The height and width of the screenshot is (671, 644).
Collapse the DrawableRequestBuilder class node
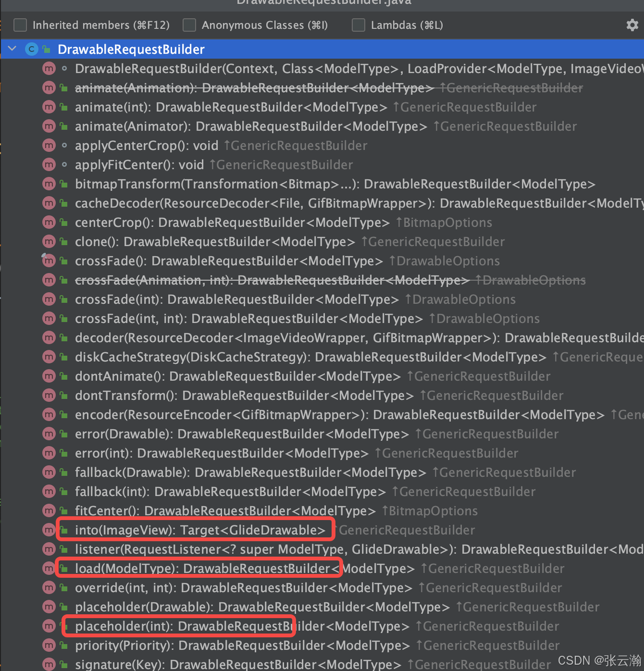tap(12, 49)
